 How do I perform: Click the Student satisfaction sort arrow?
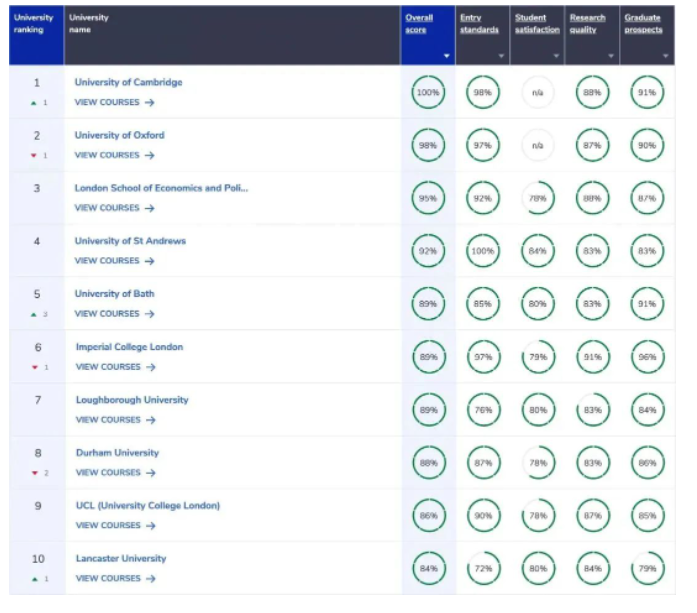pyautogui.click(x=556, y=56)
